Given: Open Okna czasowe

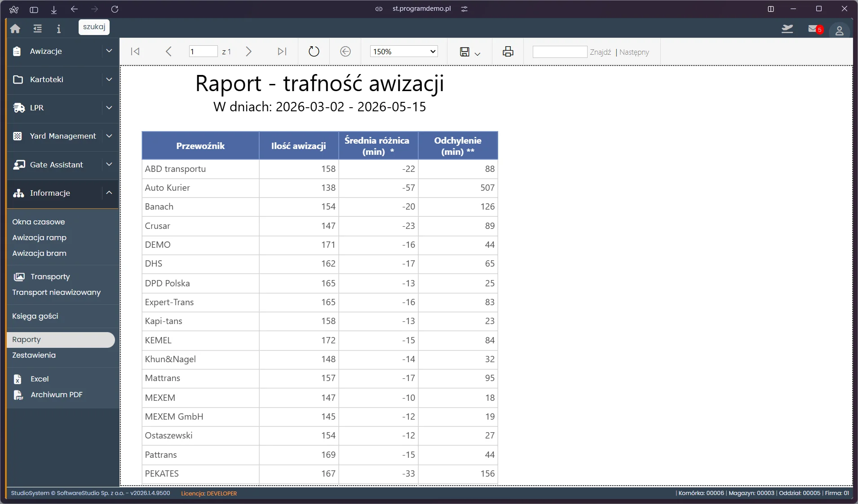Looking at the screenshot, I should point(39,222).
